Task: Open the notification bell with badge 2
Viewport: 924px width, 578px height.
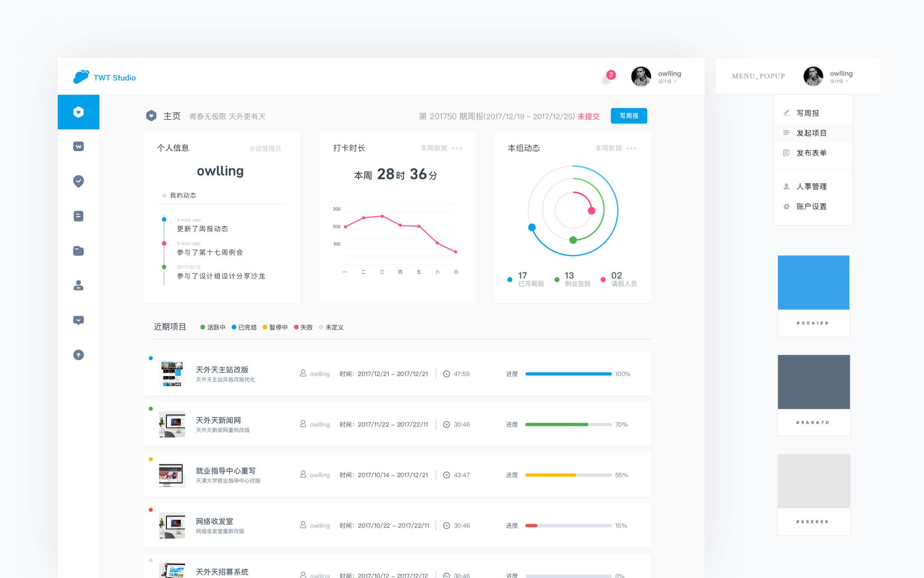Action: point(606,78)
